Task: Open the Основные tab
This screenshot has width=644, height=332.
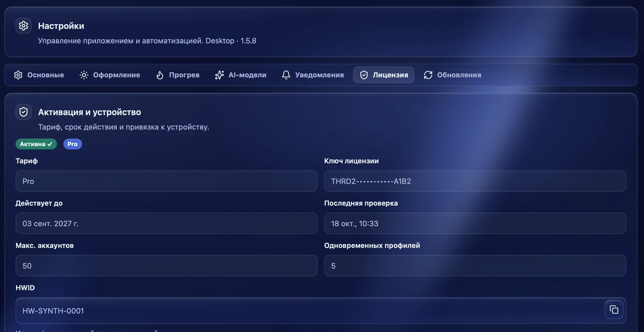Action: coord(39,75)
